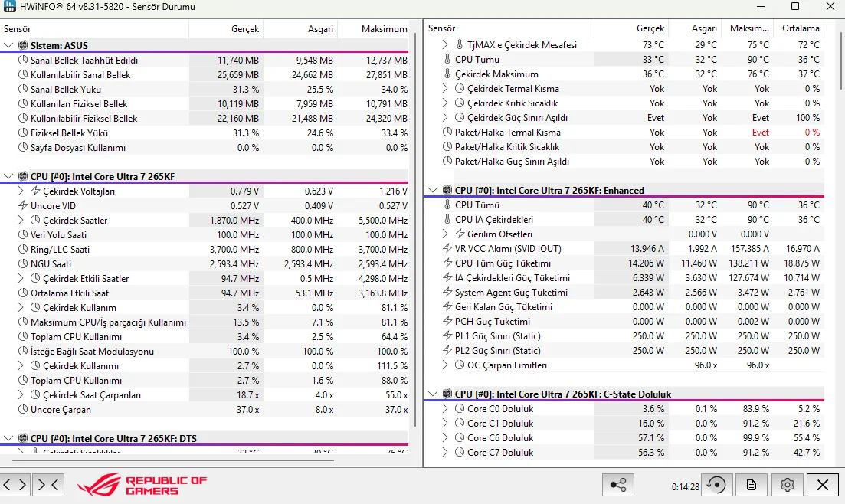
Task: Expand the Çekirdek Etkili Saatler row
Action: click(21, 278)
